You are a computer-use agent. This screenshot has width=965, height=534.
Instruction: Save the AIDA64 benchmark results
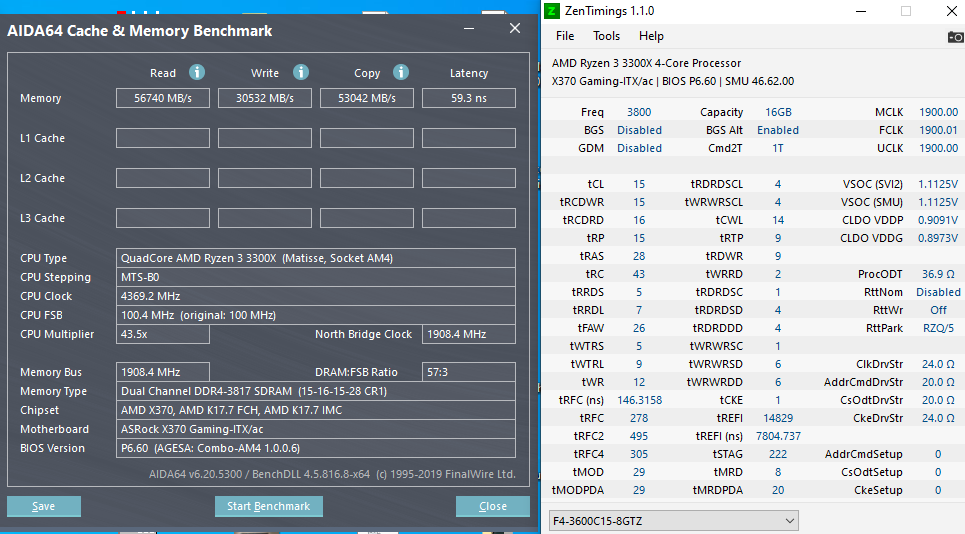click(44, 506)
